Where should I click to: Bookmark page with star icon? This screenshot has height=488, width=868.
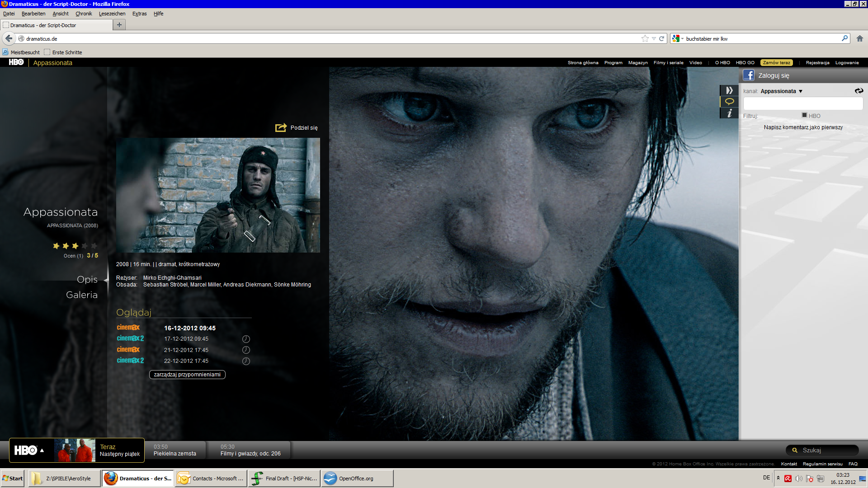(645, 39)
